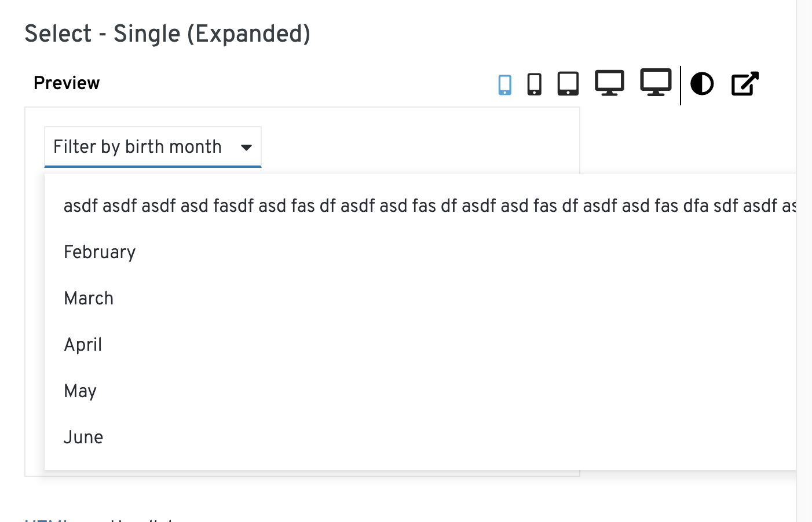The width and height of the screenshot is (812, 522).
Task: Select the long asdf placeholder option
Action: [232, 205]
